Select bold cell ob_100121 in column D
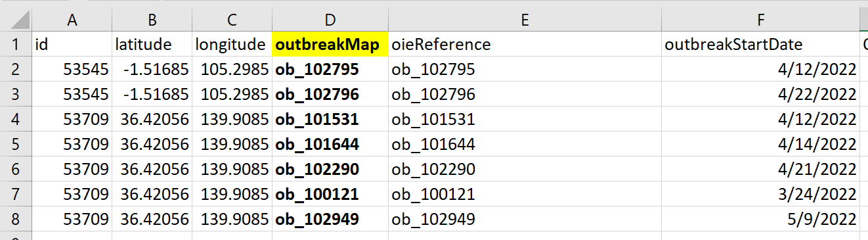This screenshot has width=868, height=240. point(330,194)
